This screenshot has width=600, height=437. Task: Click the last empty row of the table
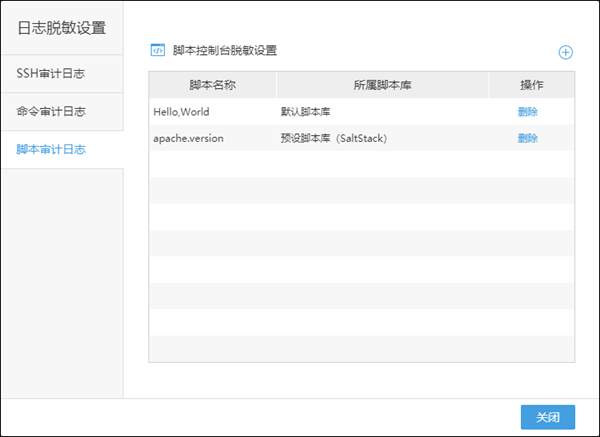click(x=361, y=348)
